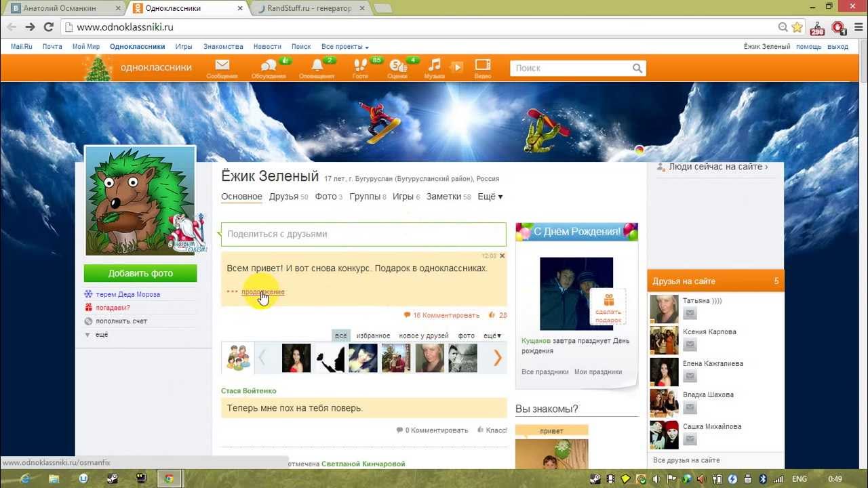
Task: Click the Поделиться с друзьями input box
Action: (x=363, y=234)
